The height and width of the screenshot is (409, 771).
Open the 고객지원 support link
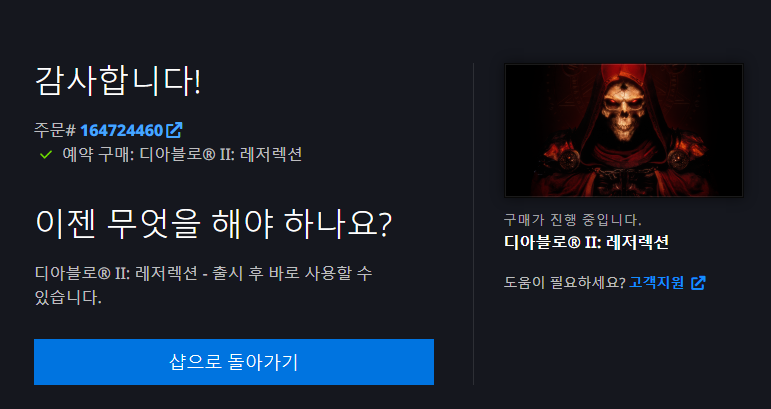point(656,283)
